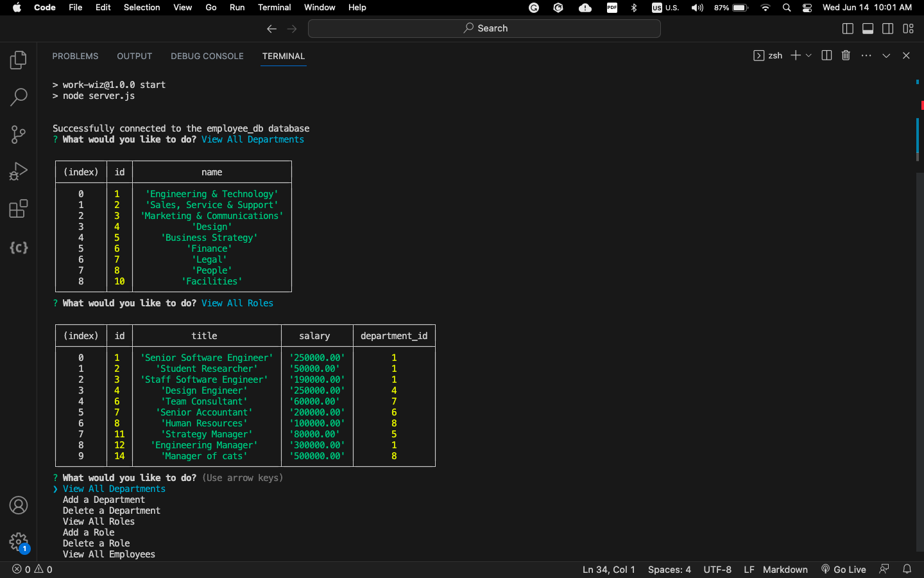
Task: Open the volume control in menu bar
Action: tap(697, 8)
